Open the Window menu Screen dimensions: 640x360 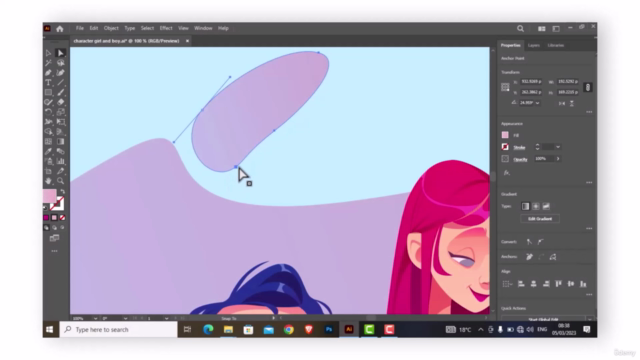203,28
